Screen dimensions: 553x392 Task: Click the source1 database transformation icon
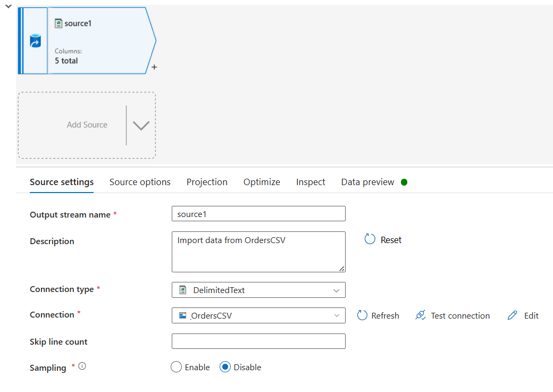[35, 40]
